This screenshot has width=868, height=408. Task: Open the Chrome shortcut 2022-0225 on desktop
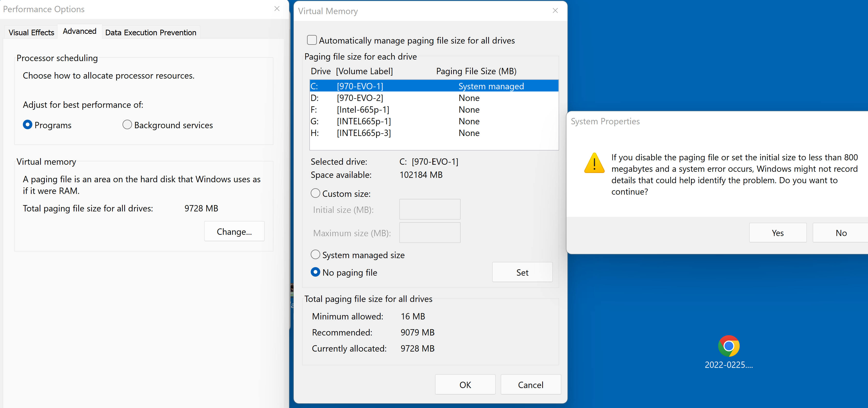coord(728,352)
